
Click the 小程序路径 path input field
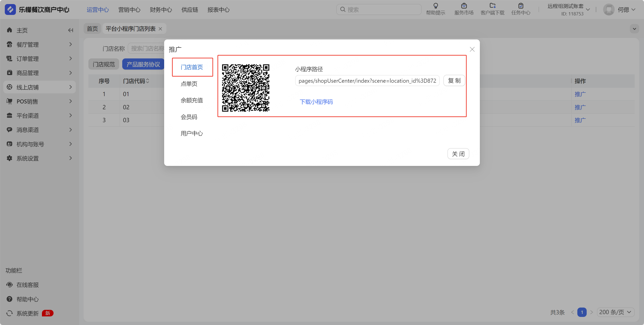367,81
